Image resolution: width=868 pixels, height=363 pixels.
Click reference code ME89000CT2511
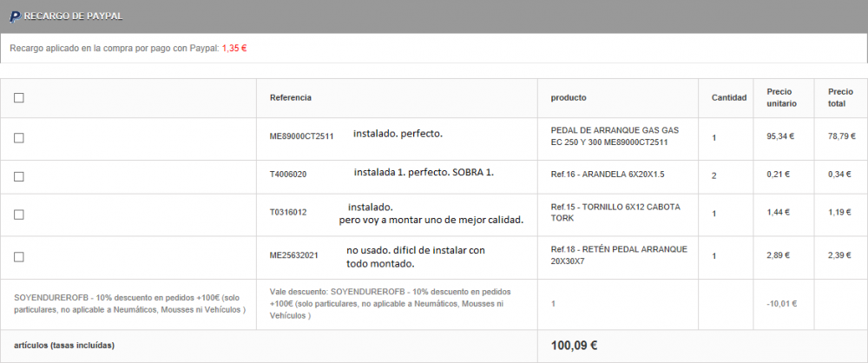click(x=302, y=136)
